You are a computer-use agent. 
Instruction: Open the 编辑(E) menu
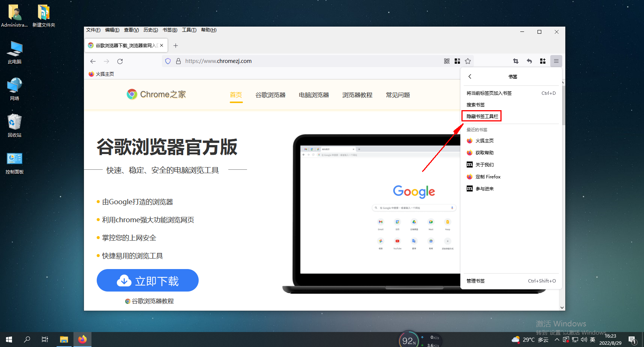tap(112, 30)
